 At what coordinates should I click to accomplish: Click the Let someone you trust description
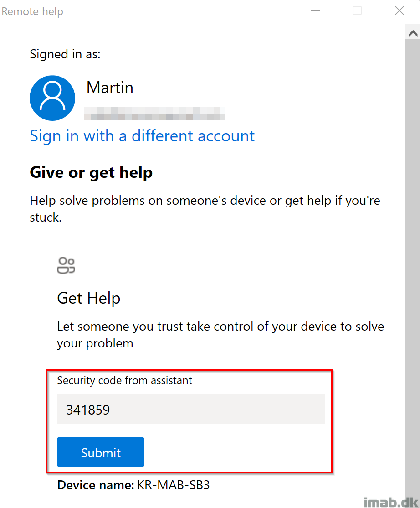(220, 335)
